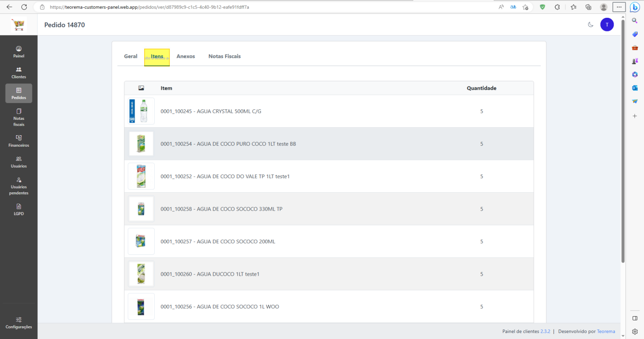
Task: Click the shopping cart app logo
Action: 19,25
